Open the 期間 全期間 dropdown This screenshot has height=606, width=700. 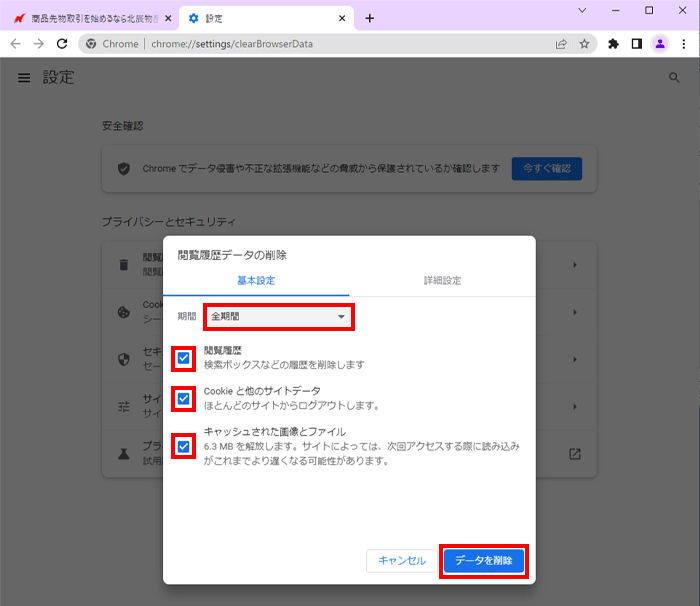click(279, 317)
